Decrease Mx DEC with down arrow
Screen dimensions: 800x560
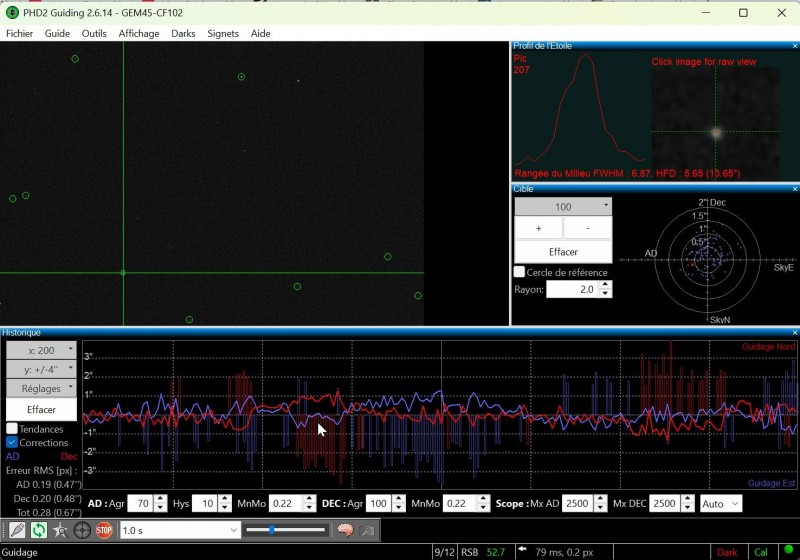coord(688,508)
